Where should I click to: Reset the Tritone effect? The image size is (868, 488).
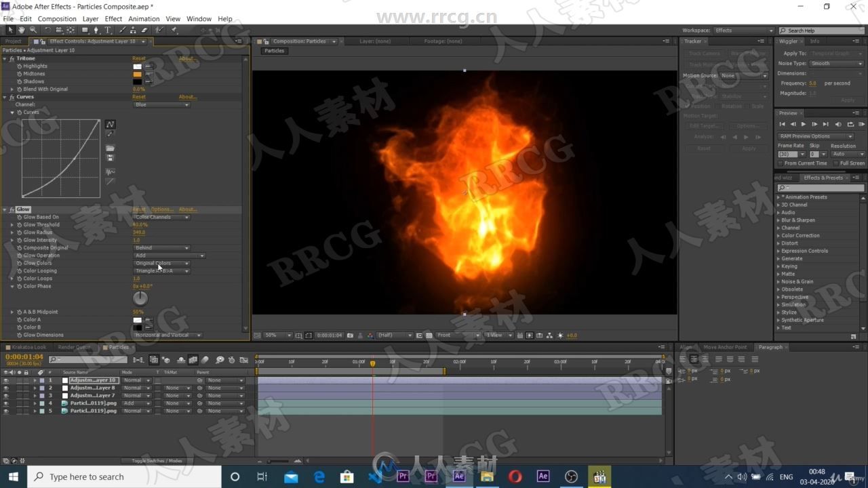pos(139,58)
